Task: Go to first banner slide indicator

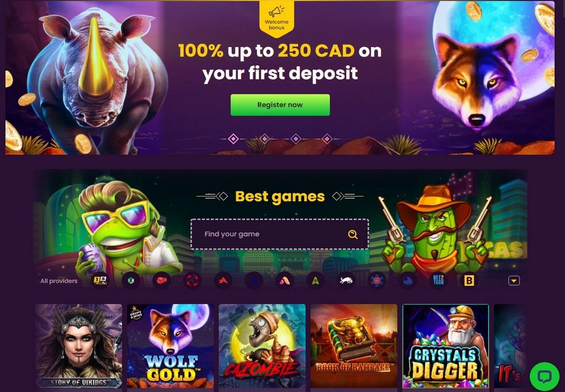Action: coord(233,139)
